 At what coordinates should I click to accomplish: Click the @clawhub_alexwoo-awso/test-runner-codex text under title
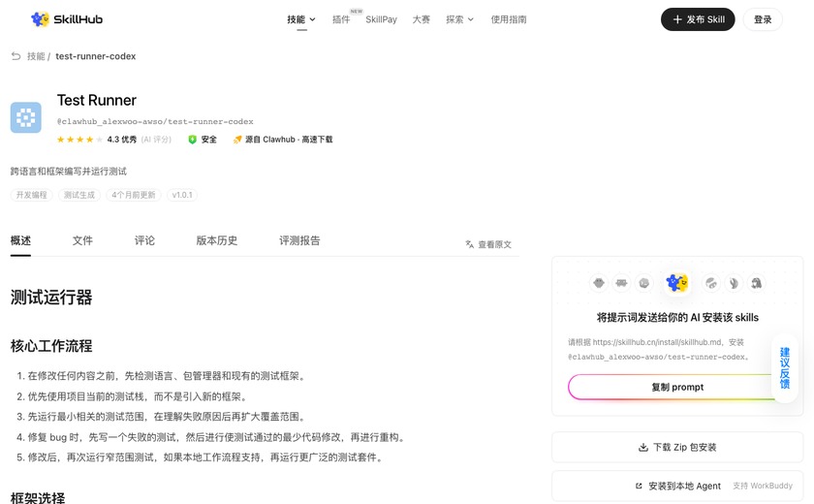[x=155, y=121]
